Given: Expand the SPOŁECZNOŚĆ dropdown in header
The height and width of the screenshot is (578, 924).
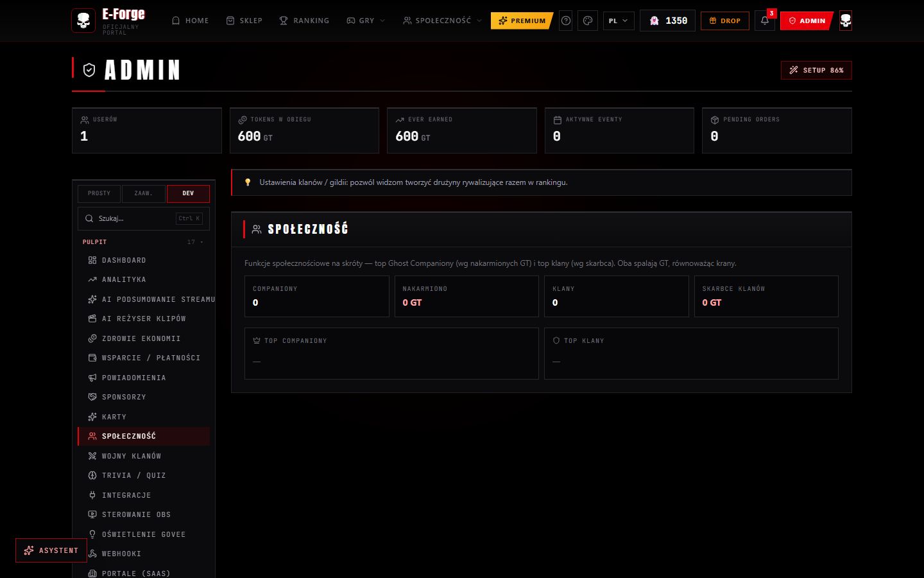Looking at the screenshot, I should [443, 21].
